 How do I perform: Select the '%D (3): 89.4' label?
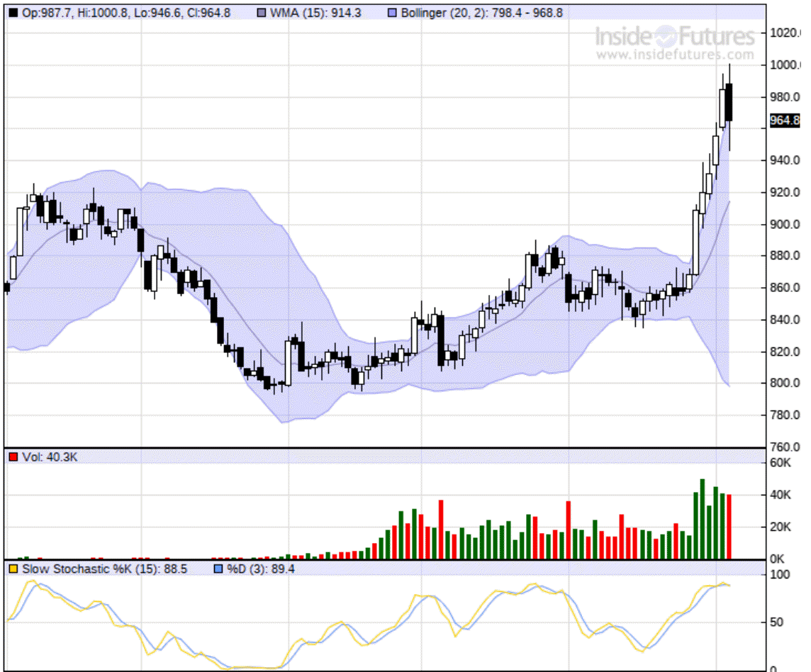click(261, 569)
